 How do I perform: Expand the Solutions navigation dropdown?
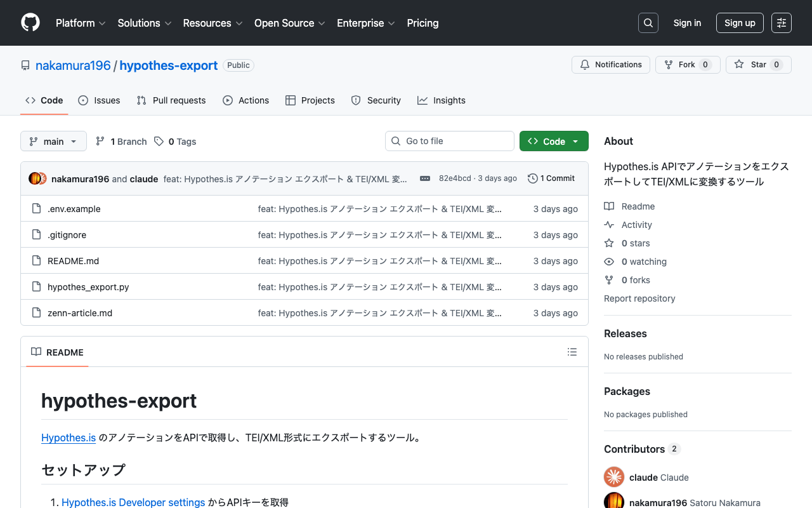pyautogui.click(x=144, y=23)
